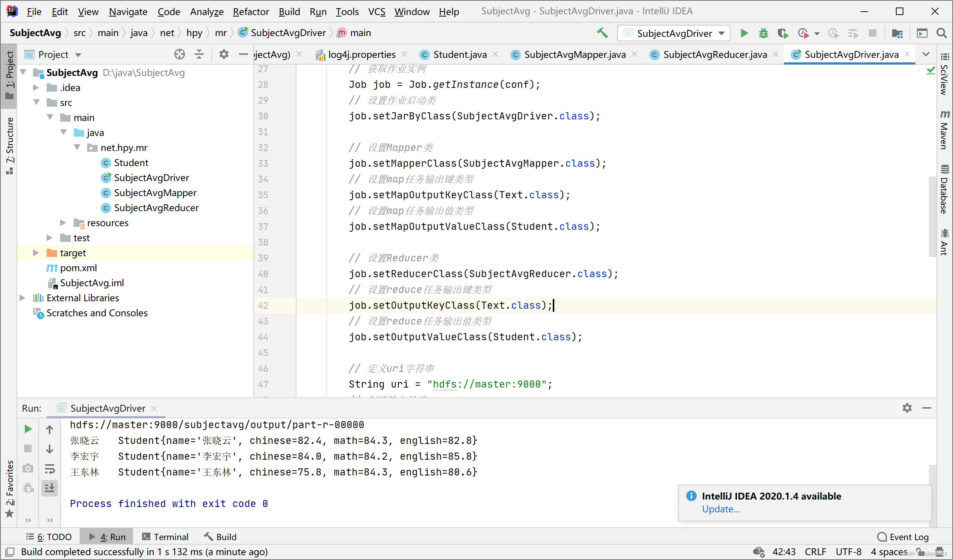The image size is (953, 560).
Task: Open the Project view mode dropdown
Action: (x=78, y=55)
